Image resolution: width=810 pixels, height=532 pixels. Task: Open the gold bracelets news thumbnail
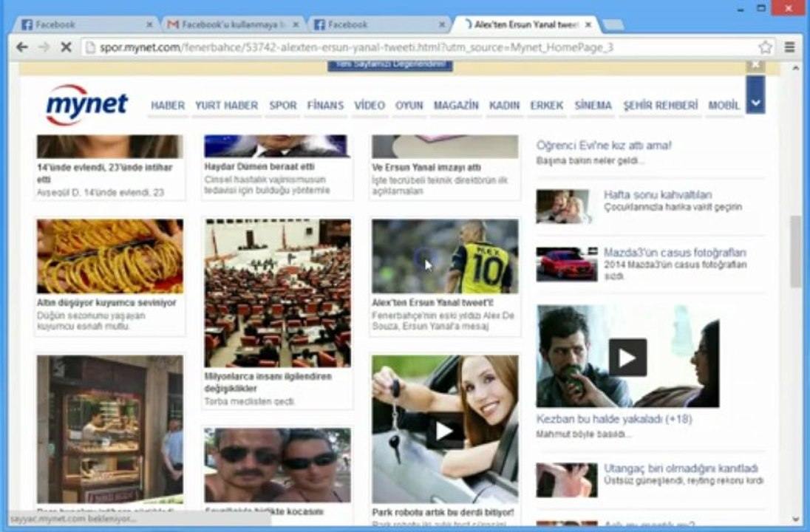coord(109,256)
